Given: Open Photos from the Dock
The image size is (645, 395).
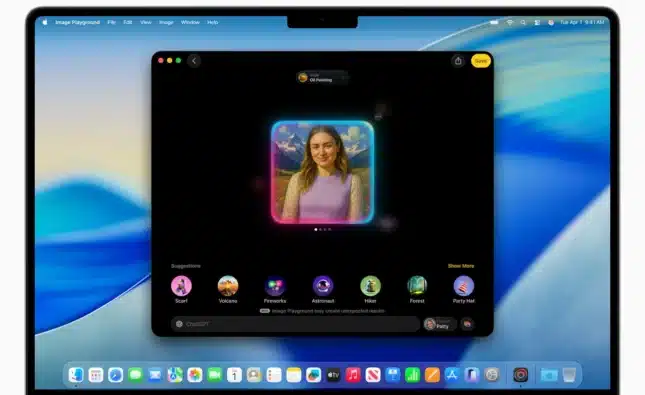Looking at the screenshot, I should tap(195, 375).
